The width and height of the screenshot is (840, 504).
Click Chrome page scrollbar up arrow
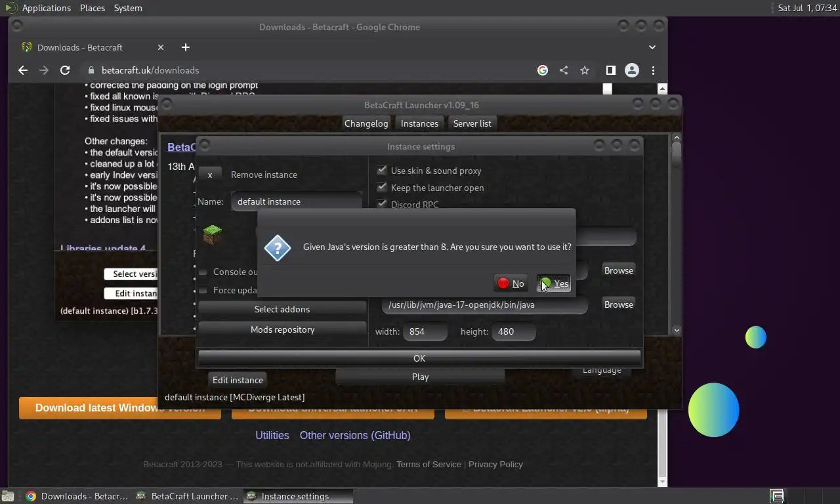tap(662, 89)
